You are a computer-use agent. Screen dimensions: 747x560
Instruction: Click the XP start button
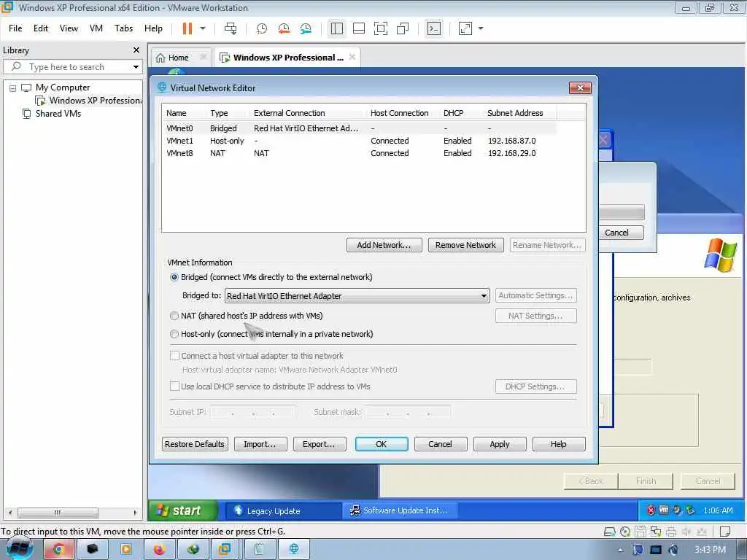click(x=183, y=510)
